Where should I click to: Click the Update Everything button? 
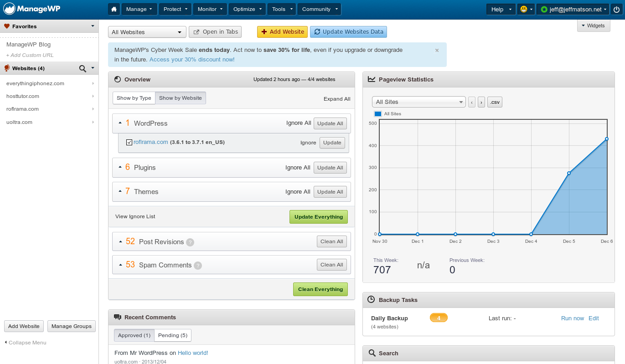(318, 217)
